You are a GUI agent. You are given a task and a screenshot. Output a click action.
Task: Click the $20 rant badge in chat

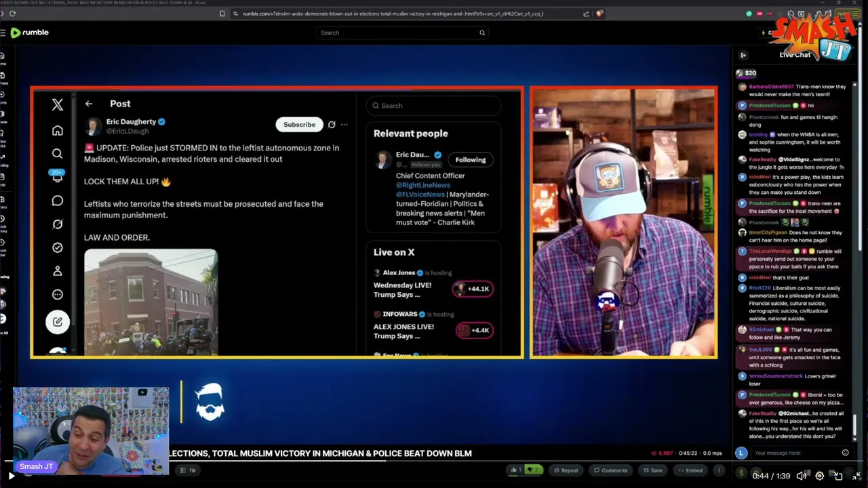click(x=746, y=73)
